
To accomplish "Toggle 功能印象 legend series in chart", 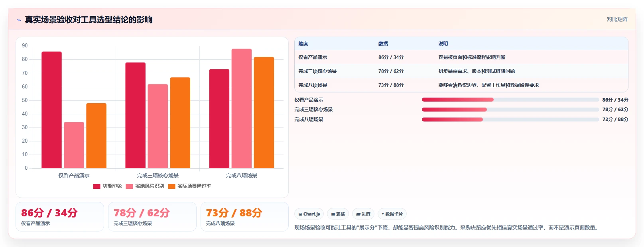I will pyautogui.click(x=108, y=186).
